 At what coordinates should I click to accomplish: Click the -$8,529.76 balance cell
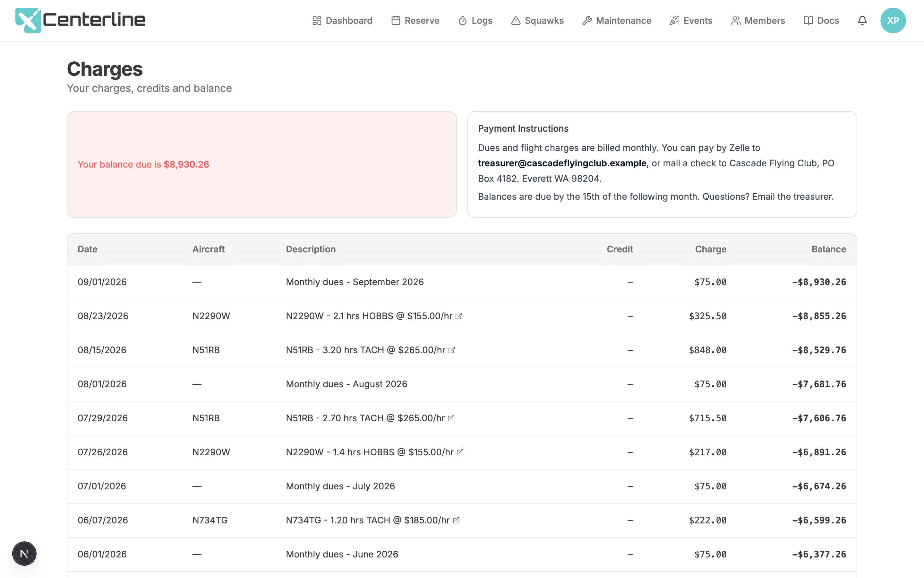[x=819, y=350]
